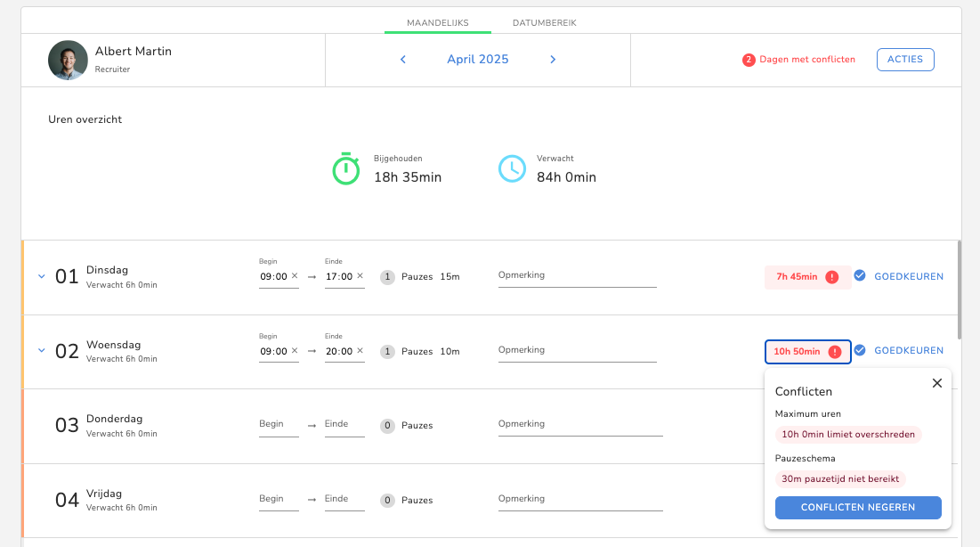Open Dagen met conflicten link
The image size is (980, 547).
[806, 60]
